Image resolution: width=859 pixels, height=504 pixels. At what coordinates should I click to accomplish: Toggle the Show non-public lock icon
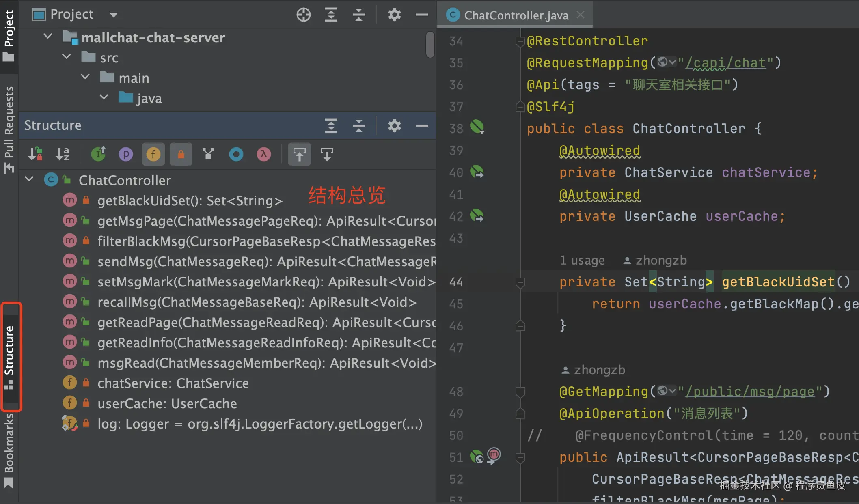181,154
